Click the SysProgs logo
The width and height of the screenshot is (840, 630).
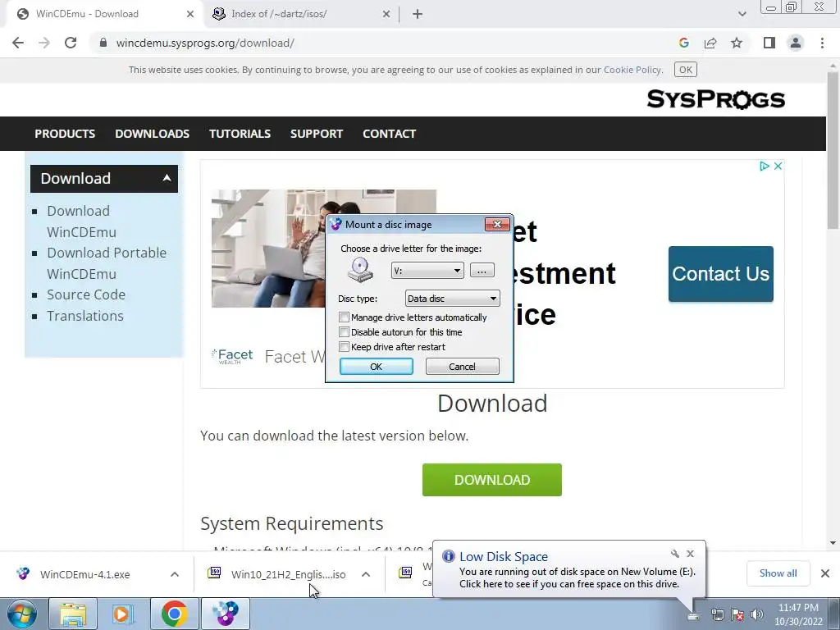click(715, 99)
